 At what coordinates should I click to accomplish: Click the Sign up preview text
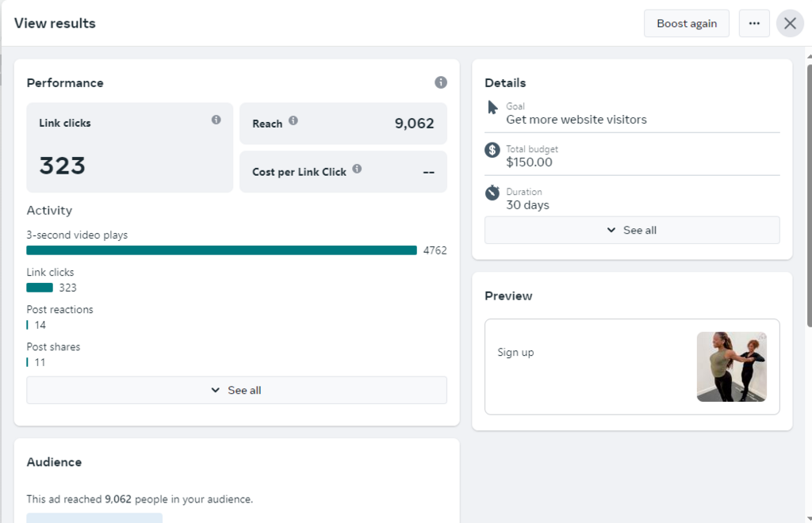pyautogui.click(x=515, y=352)
